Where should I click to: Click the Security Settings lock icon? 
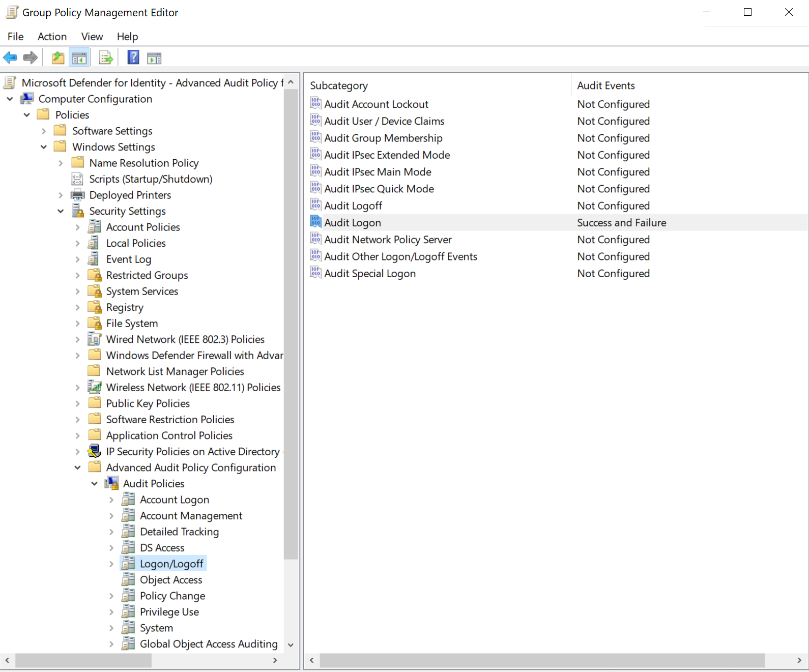pyautogui.click(x=78, y=211)
